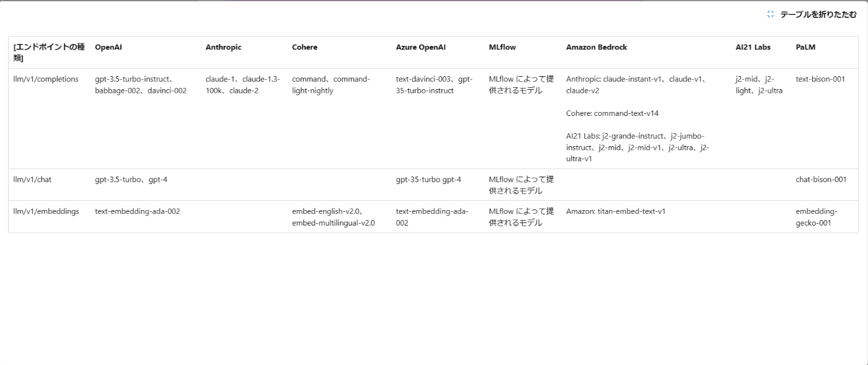Click the command, command-light-nightly cell
868x365 pixels.
coord(331,85)
